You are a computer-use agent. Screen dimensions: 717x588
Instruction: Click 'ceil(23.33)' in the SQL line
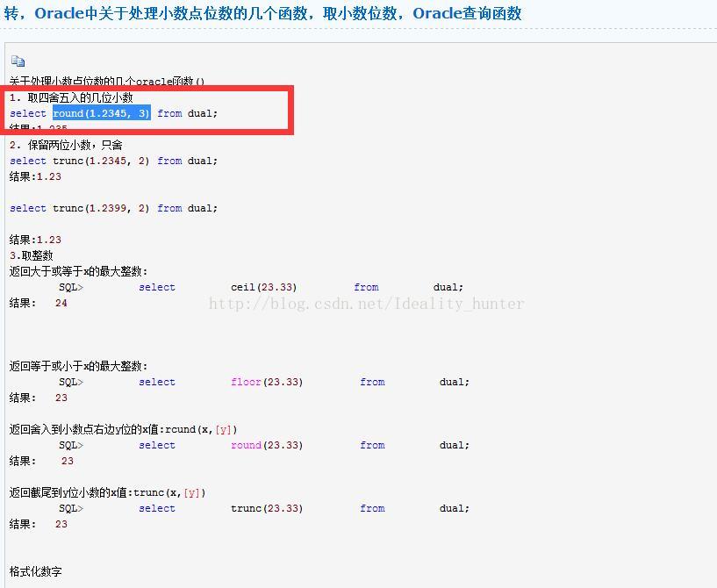(264, 287)
